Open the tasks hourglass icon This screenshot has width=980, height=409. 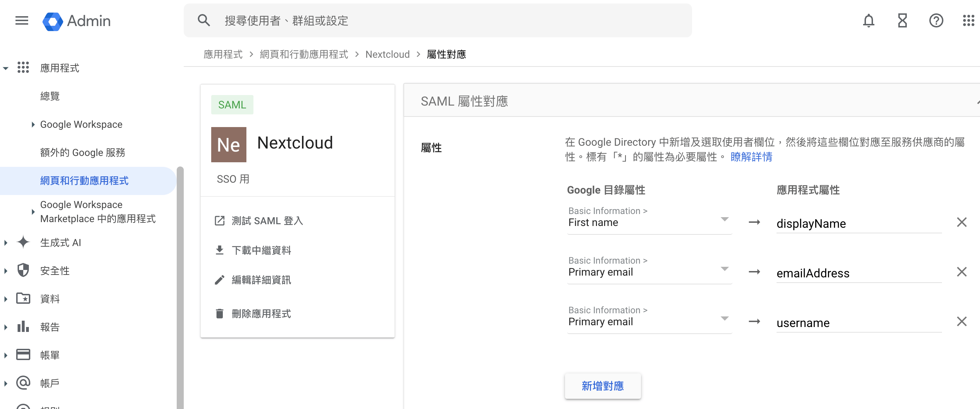(x=903, y=20)
